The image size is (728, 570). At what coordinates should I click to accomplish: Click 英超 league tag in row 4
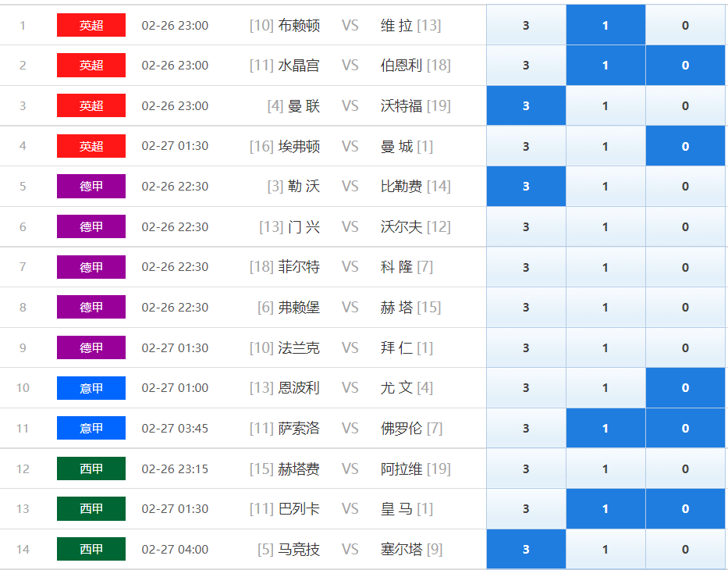tap(91, 146)
